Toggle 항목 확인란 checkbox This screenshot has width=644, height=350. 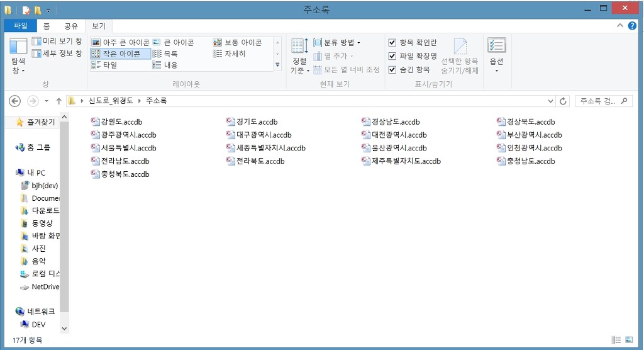[x=392, y=42]
